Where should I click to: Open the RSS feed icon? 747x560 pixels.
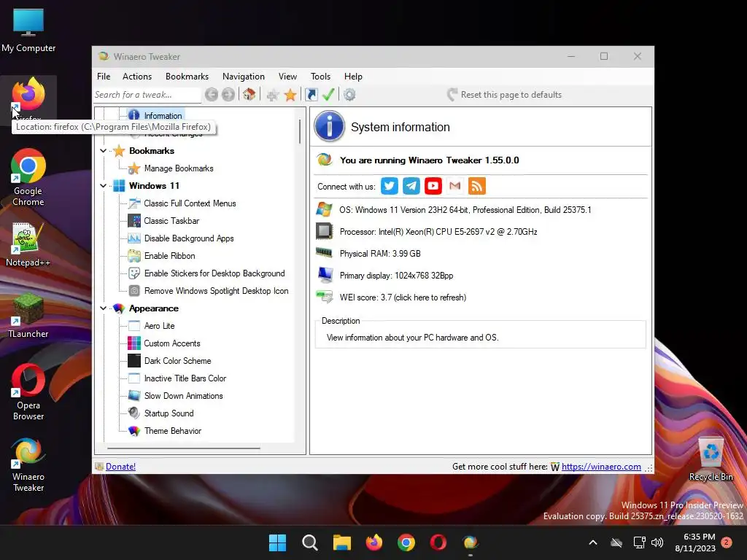477,186
